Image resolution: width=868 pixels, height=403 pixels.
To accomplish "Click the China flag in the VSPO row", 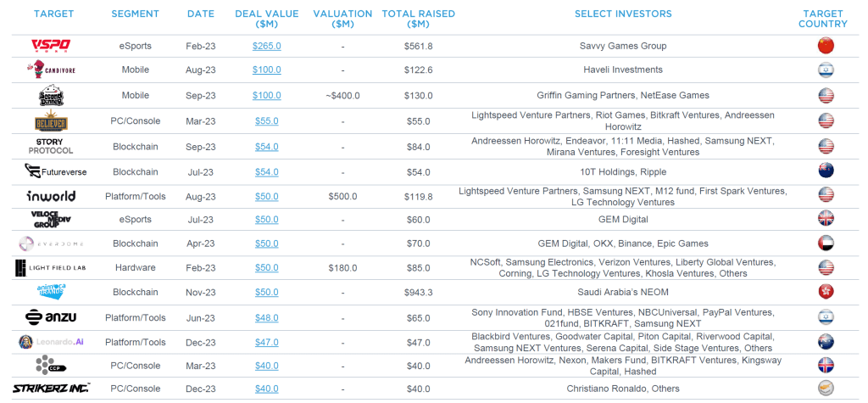I will click(826, 46).
